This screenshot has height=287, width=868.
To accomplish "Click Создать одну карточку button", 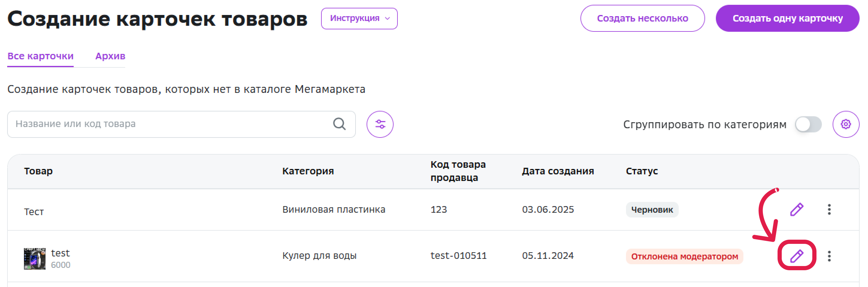I will (787, 19).
